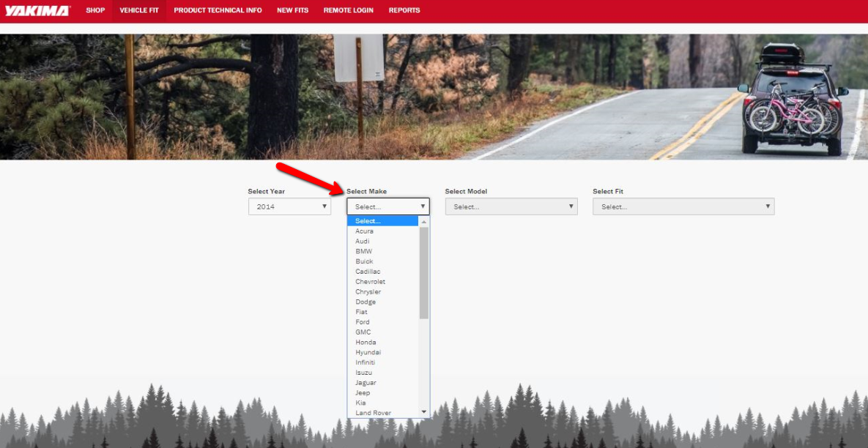Open the New Fits page
The height and width of the screenshot is (448, 868).
tap(293, 10)
